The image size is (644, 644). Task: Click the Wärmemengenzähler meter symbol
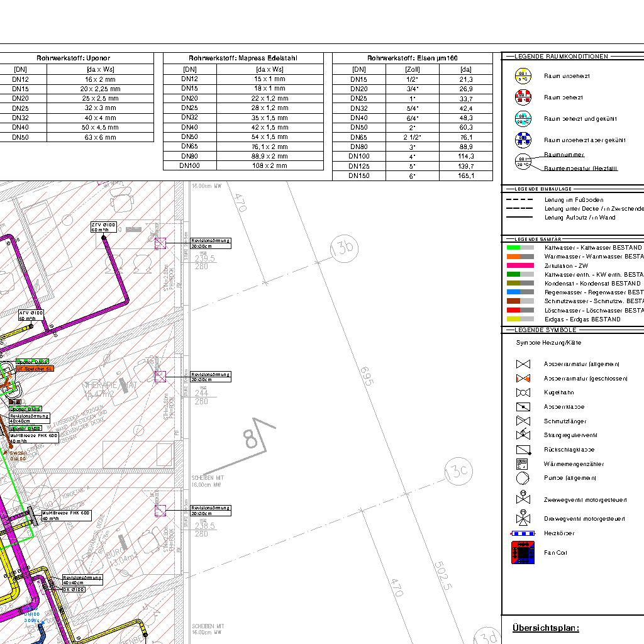coord(522,464)
